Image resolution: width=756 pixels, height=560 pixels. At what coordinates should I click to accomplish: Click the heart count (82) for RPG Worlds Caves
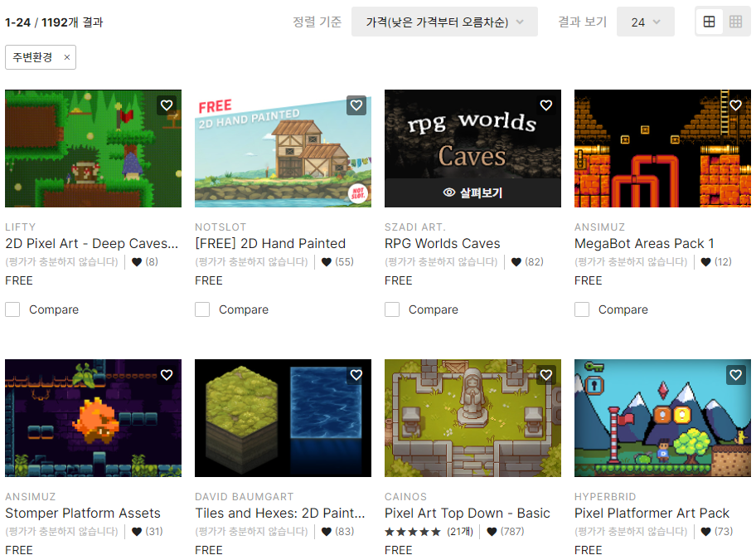[x=527, y=262]
